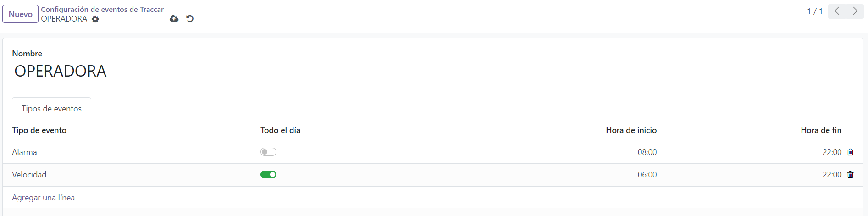Click Agregar una línea link

[43, 198]
